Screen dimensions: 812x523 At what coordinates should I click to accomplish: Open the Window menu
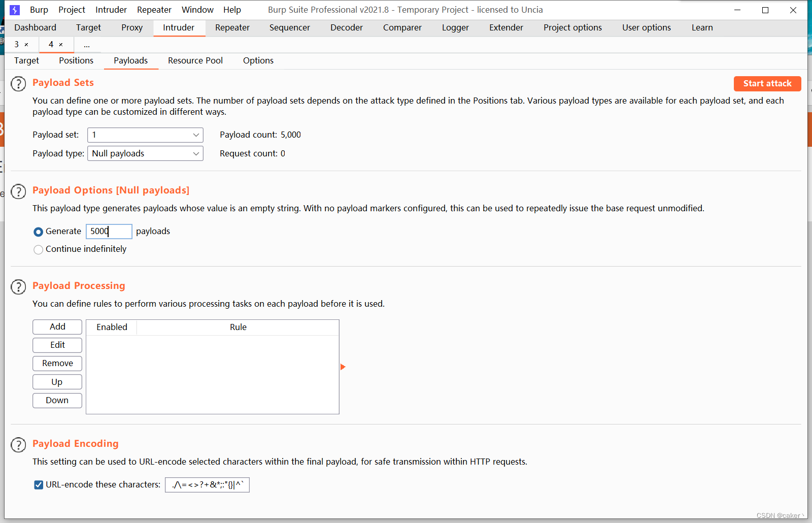(197, 10)
